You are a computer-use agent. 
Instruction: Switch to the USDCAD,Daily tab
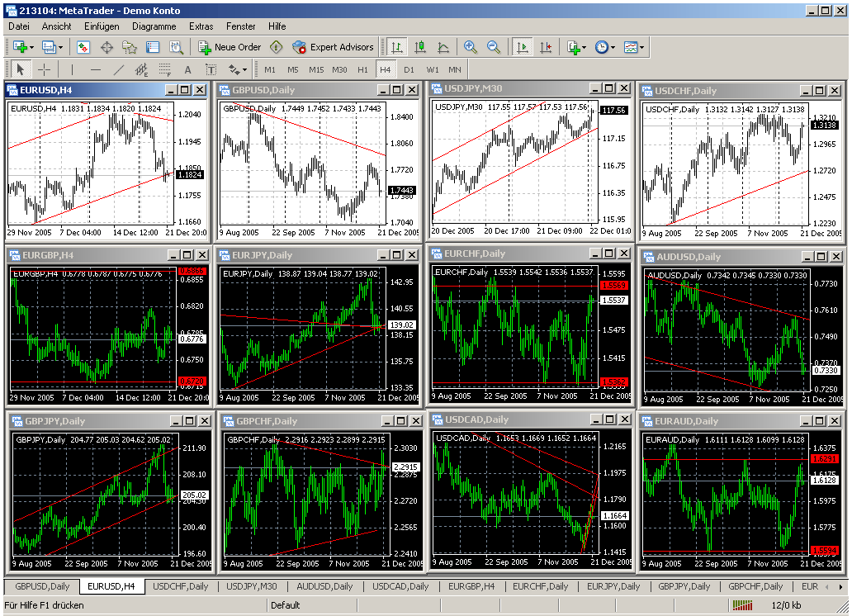(400, 586)
